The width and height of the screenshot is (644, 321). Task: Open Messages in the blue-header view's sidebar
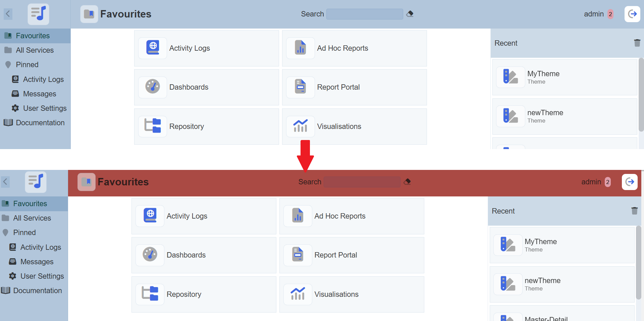(39, 94)
